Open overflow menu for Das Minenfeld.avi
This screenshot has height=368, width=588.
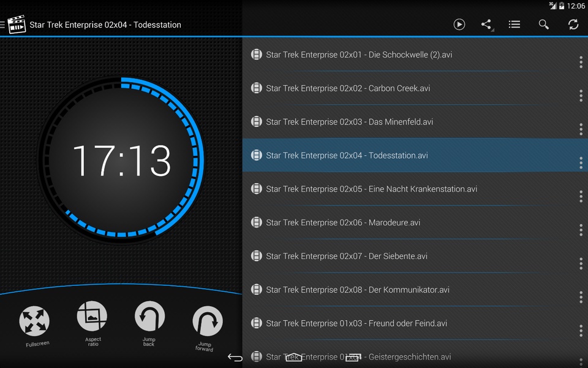tap(581, 129)
